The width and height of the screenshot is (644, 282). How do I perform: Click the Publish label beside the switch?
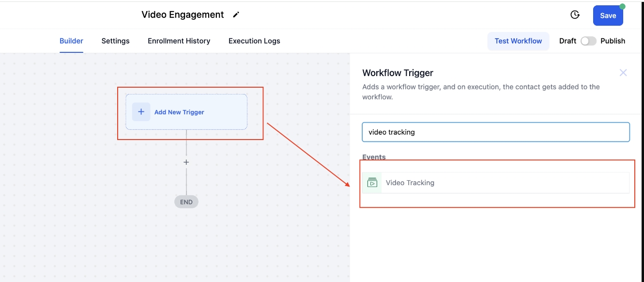pos(613,41)
